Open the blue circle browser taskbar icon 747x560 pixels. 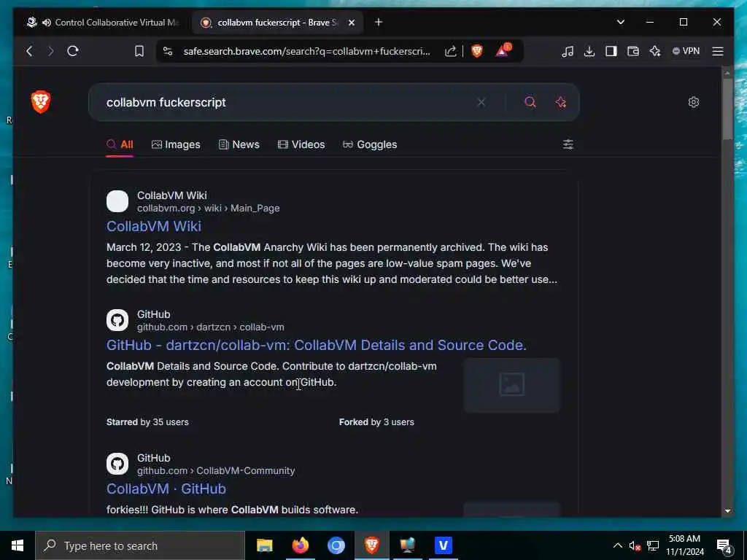336,545
